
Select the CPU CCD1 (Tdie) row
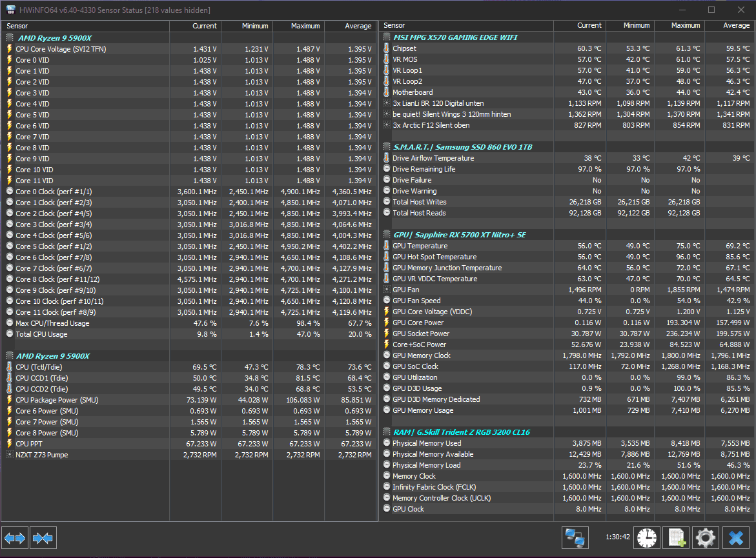[x=189, y=378]
